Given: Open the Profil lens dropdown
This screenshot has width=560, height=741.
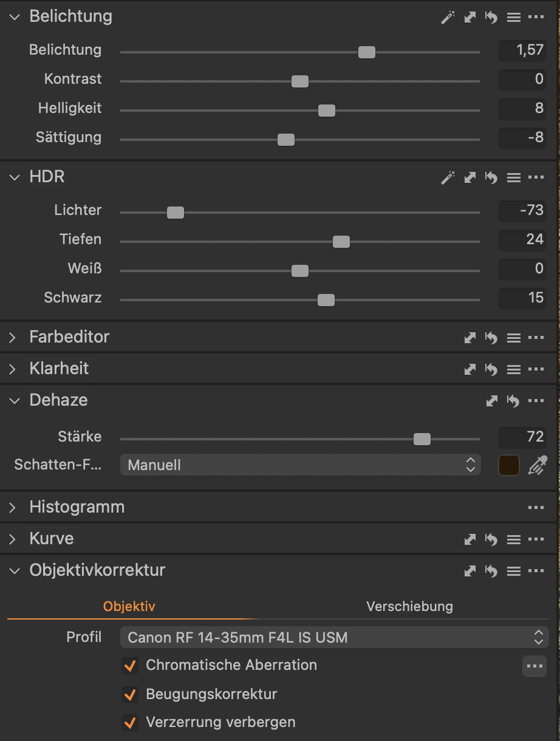Looking at the screenshot, I should tap(334, 637).
